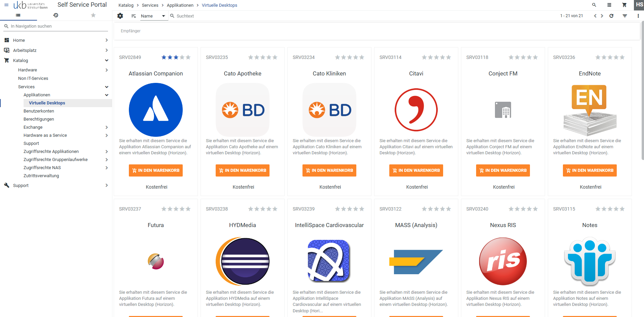Collapse the Katalog navigation section
This screenshot has height=317, width=644.
click(107, 60)
